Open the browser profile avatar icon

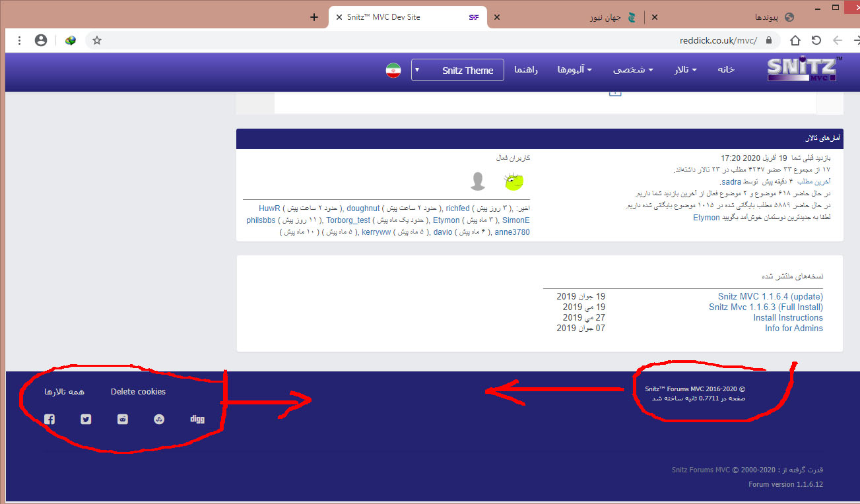point(41,40)
